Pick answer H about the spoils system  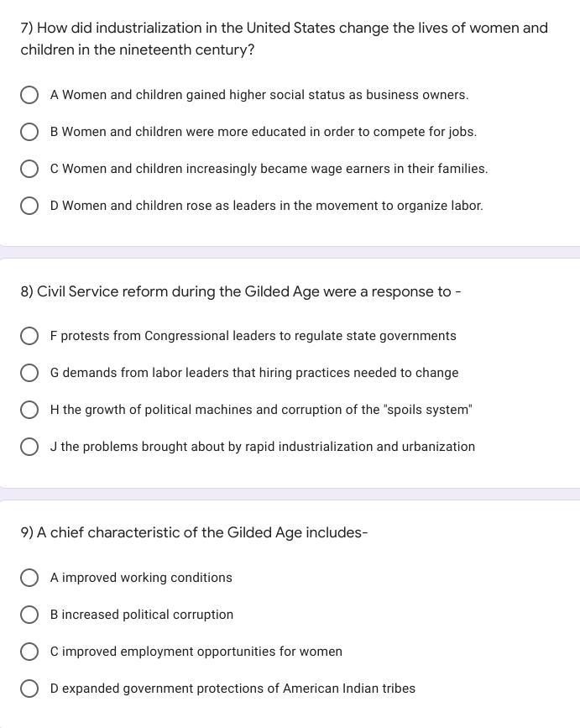[29, 410]
